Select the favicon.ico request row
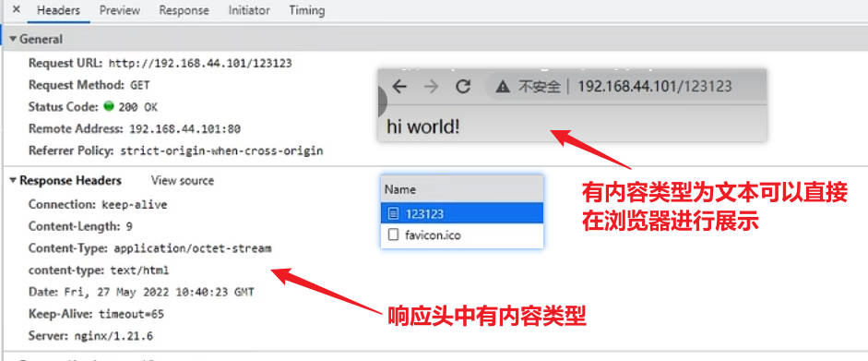Image resolution: width=868 pixels, height=361 pixels. (x=462, y=235)
